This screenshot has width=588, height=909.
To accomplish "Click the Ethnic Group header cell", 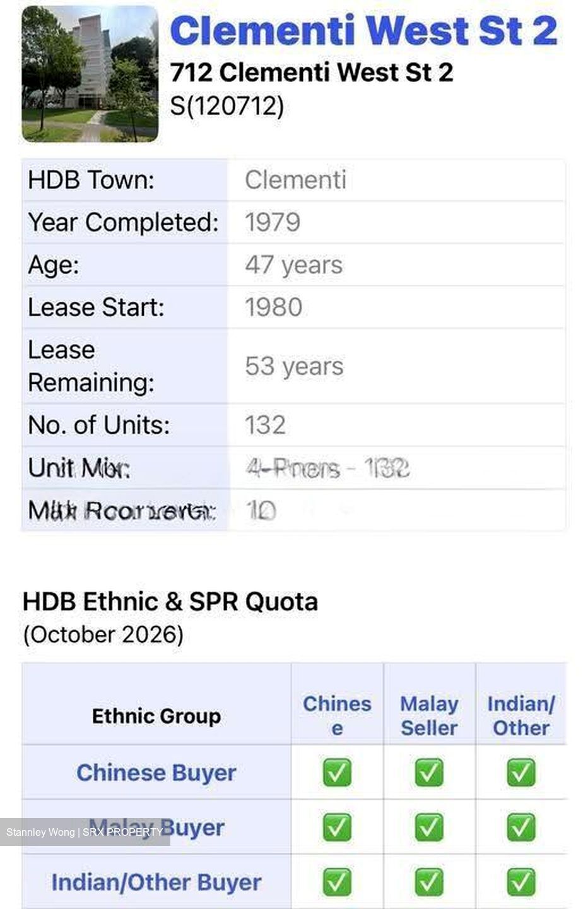I will [x=156, y=716].
